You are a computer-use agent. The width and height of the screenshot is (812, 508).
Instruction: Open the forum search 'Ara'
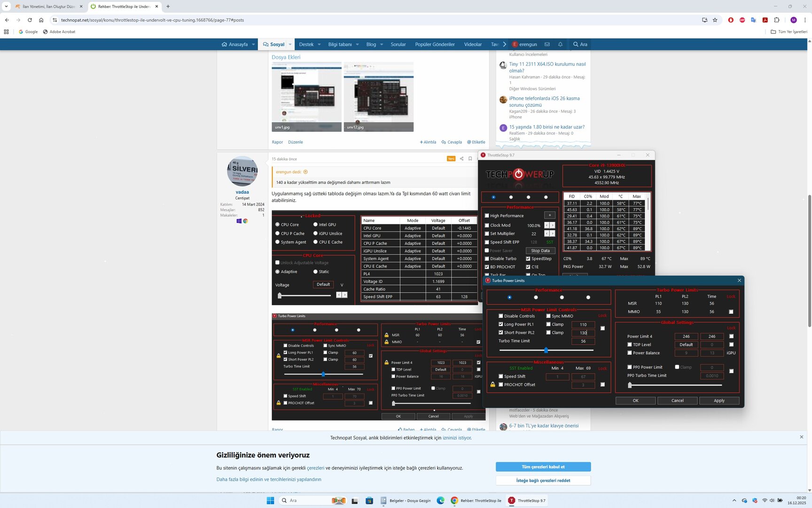click(x=580, y=44)
